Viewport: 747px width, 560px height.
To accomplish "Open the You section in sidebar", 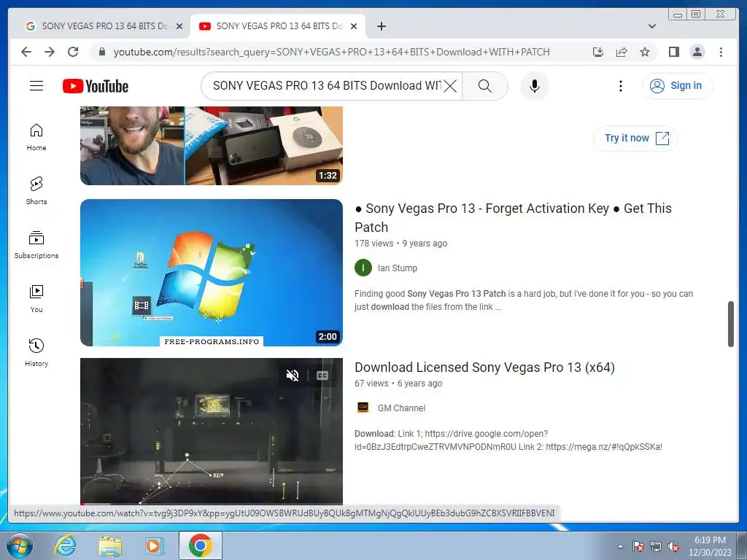I will (x=36, y=298).
